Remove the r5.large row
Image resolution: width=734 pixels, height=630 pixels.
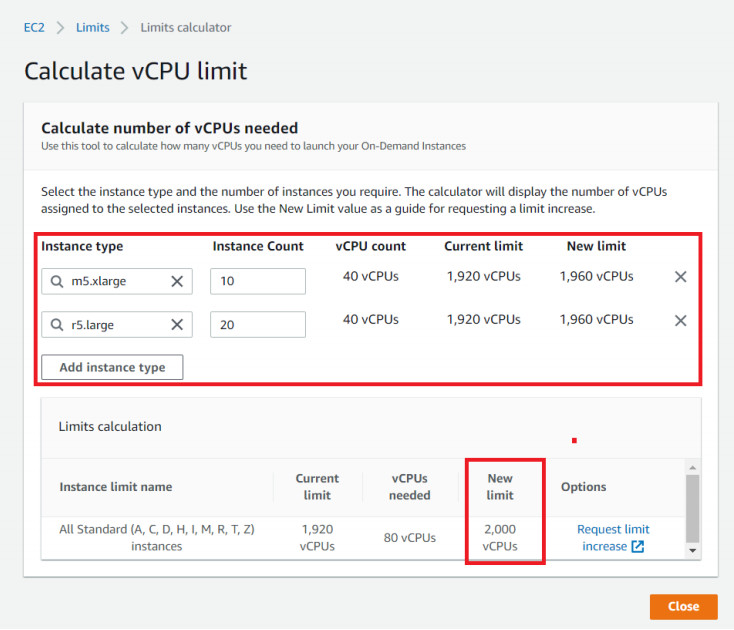pyautogui.click(x=681, y=321)
